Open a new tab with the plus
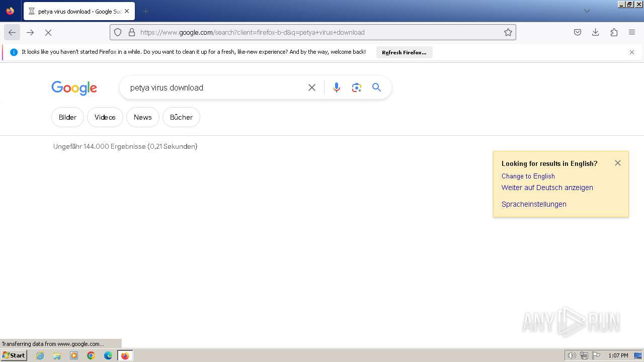The height and width of the screenshot is (362, 644). click(x=145, y=11)
